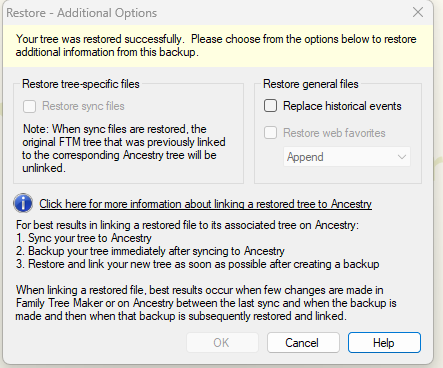Open the link about linking a restored tree to Ancestry
Viewport: 443px width, 368px height.
coord(206,204)
